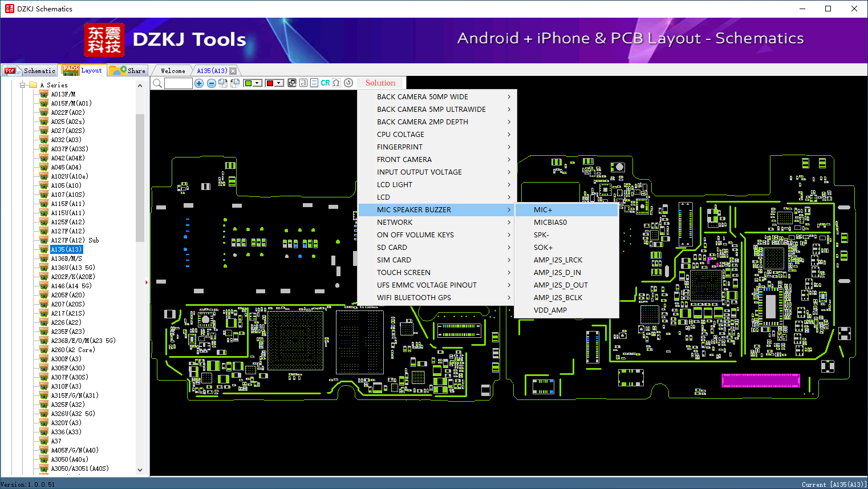Select A260(A2 Core) in the tree
Image resolution: width=868 pixels, height=489 pixels.
coord(73,350)
